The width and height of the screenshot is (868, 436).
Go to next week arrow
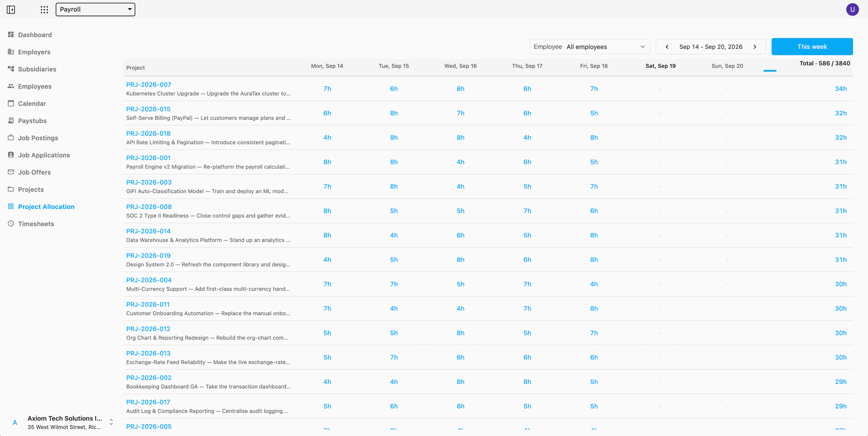point(755,47)
